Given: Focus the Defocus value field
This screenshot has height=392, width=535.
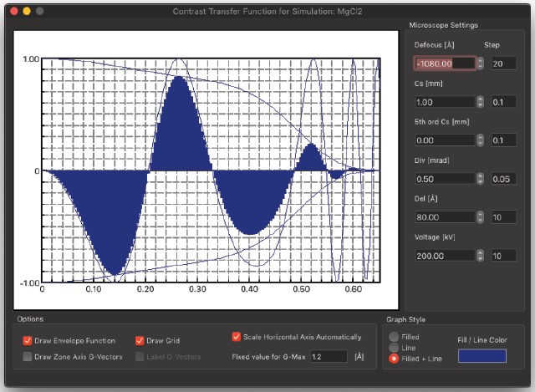Looking at the screenshot, I should tap(445, 64).
